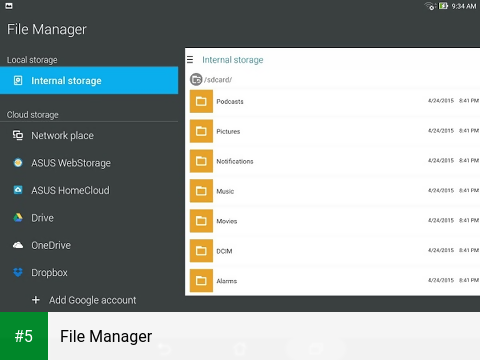Select Internal storage in sidebar

point(89,80)
